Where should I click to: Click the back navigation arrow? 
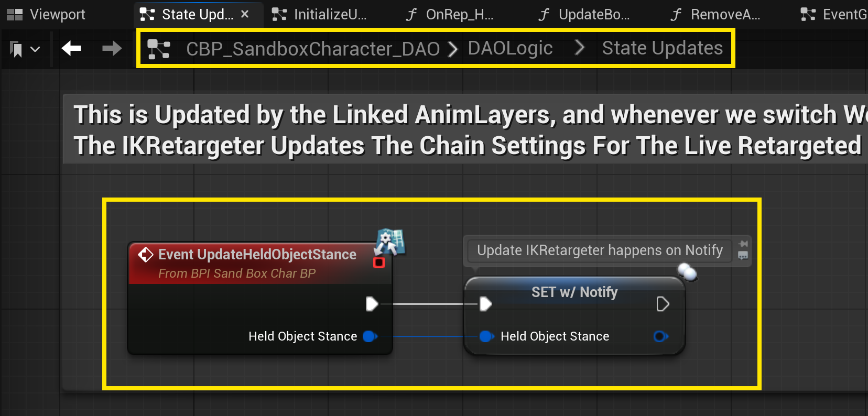point(71,49)
